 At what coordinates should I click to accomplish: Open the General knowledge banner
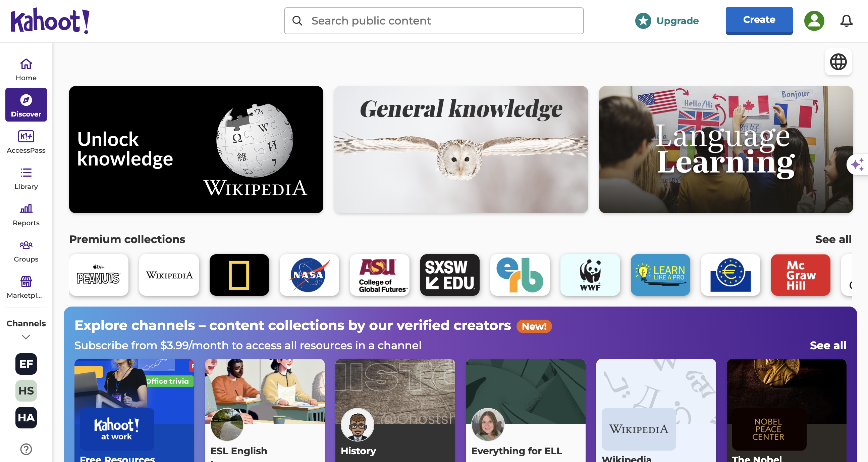(460, 150)
